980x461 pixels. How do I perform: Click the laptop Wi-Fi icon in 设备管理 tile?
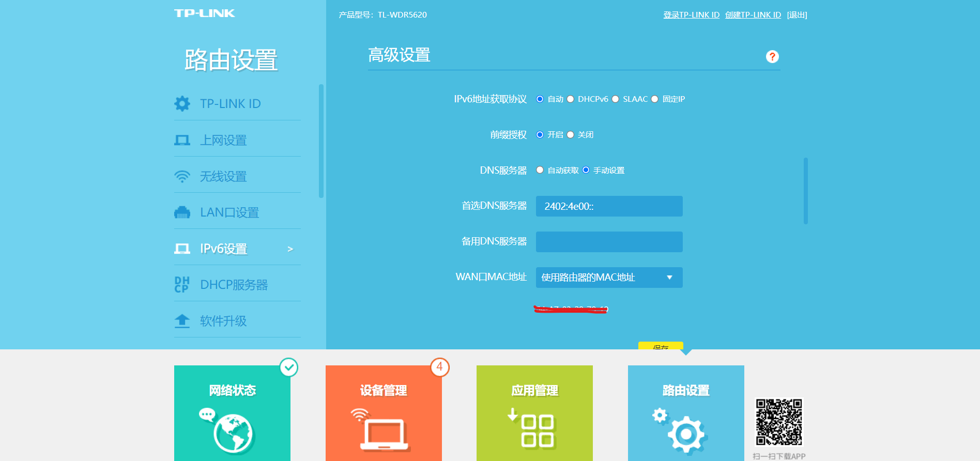(381, 430)
